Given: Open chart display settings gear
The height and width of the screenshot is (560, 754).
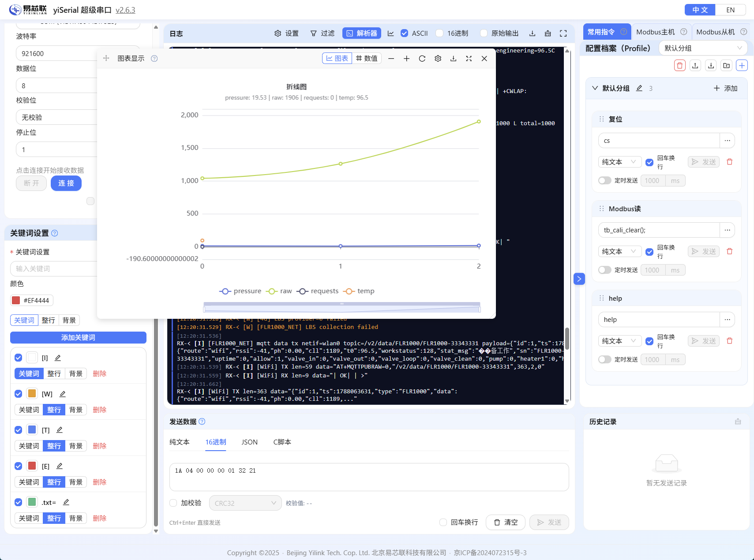Looking at the screenshot, I should click(438, 59).
